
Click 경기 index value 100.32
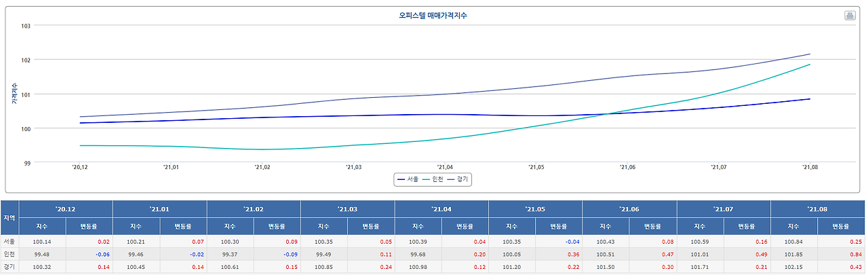point(42,266)
